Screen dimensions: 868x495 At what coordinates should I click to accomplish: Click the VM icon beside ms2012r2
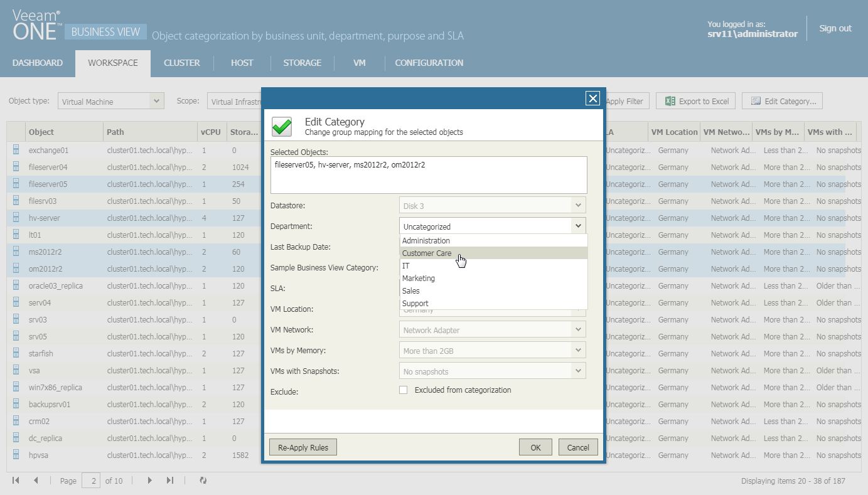tap(16, 252)
